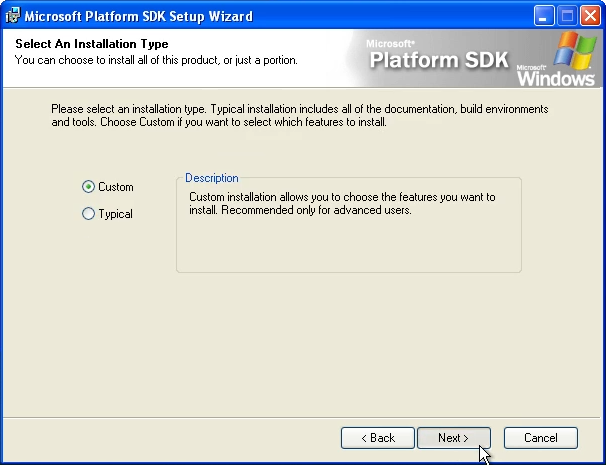Go back with the Back button

(x=377, y=438)
